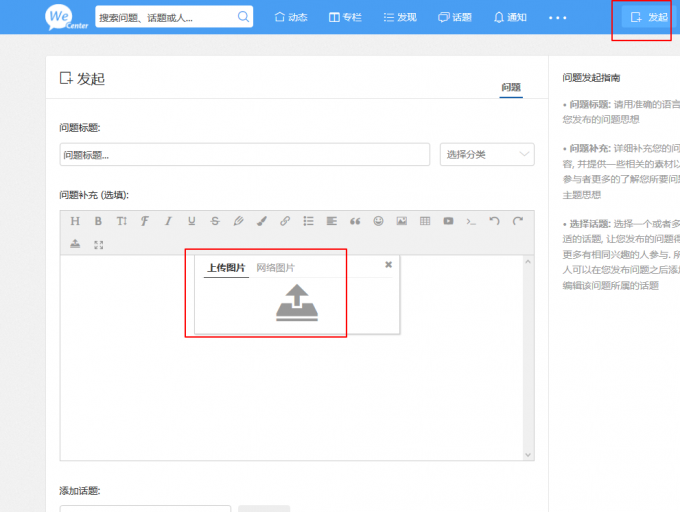
Task: Click the search magnifier icon
Action: click(x=243, y=16)
